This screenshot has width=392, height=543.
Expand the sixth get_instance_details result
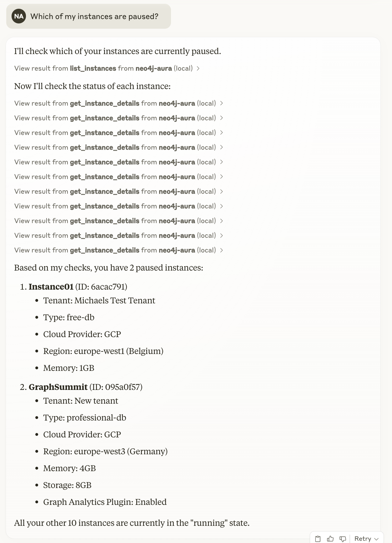(x=119, y=177)
